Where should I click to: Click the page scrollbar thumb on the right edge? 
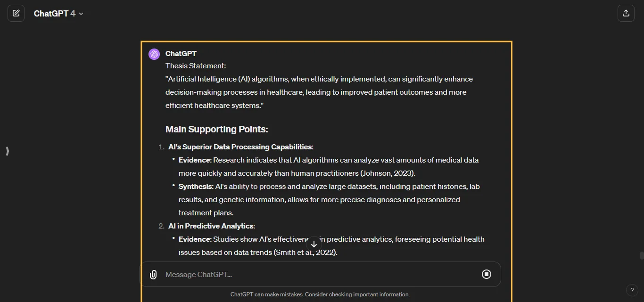click(x=642, y=256)
